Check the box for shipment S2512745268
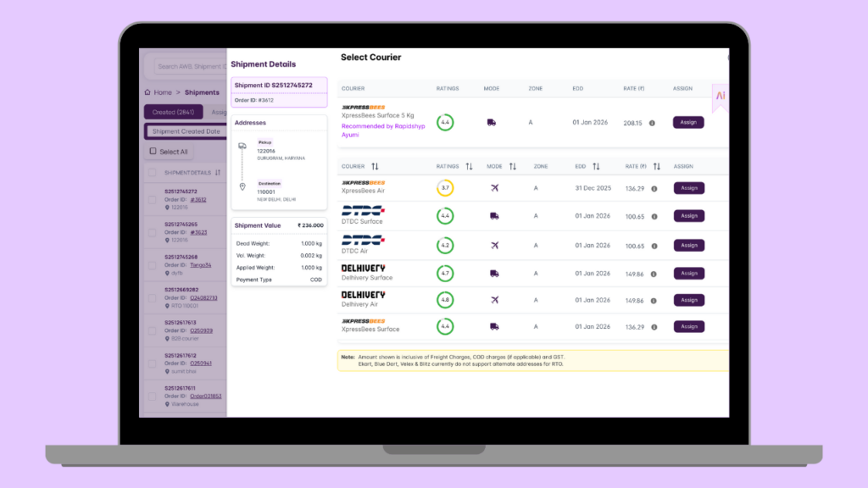This screenshot has width=868, height=488. click(x=152, y=265)
